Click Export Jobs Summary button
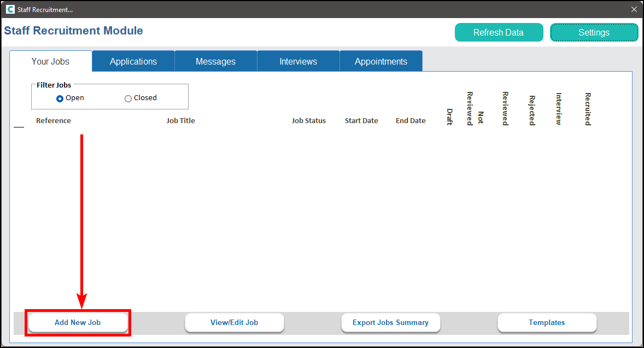The image size is (644, 348). coord(390,322)
